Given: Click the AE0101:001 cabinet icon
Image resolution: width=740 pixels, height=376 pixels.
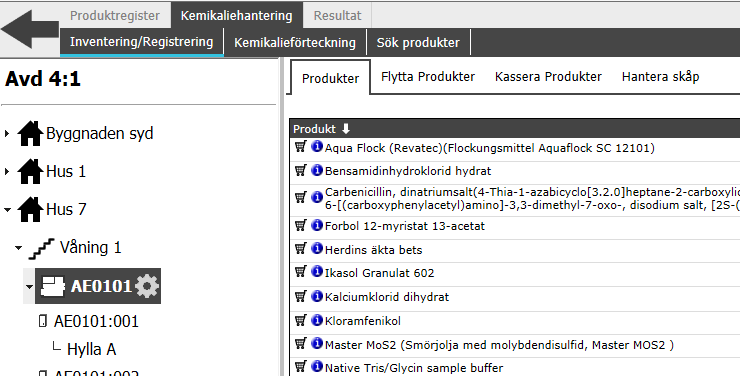Looking at the screenshot, I should pyautogui.click(x=43, y=321).
